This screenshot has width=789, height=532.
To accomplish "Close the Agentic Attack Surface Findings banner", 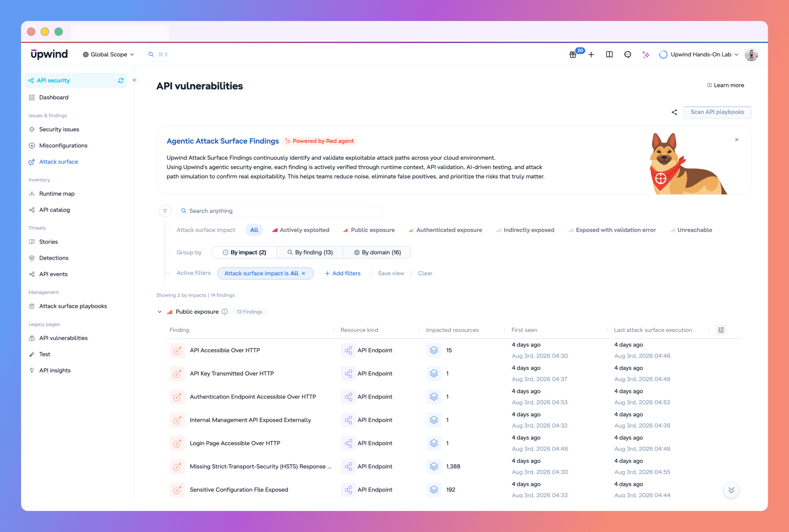I will pos(736,140).
